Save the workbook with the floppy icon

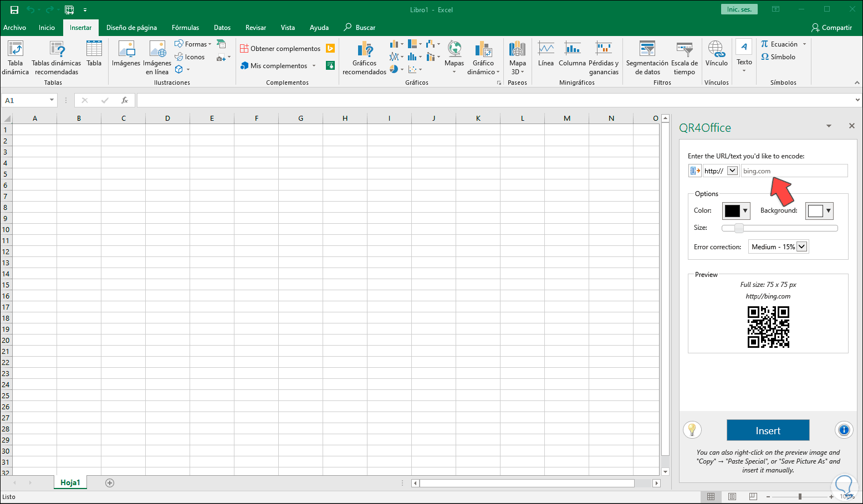14,10
